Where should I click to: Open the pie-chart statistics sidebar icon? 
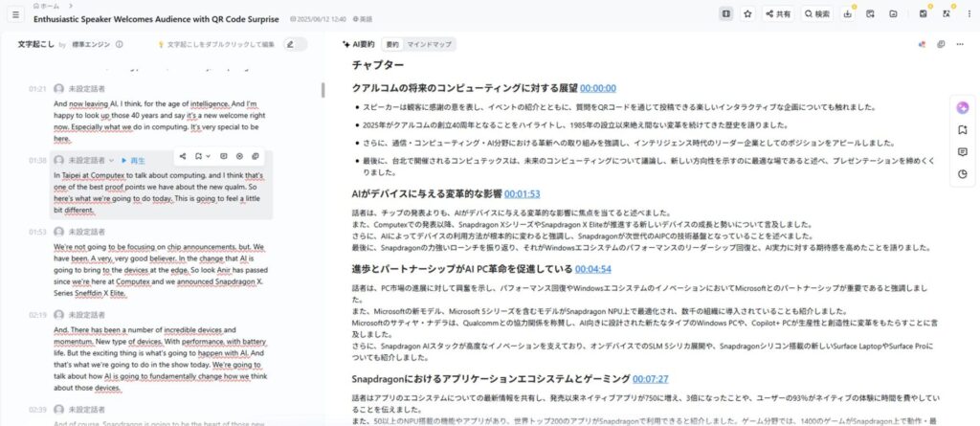click(963, 174)
